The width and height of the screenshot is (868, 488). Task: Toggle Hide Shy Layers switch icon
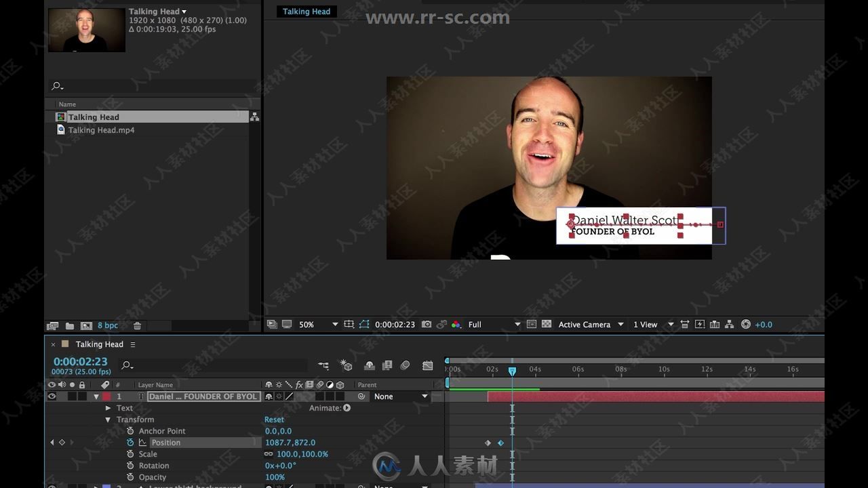pos(370,365)
